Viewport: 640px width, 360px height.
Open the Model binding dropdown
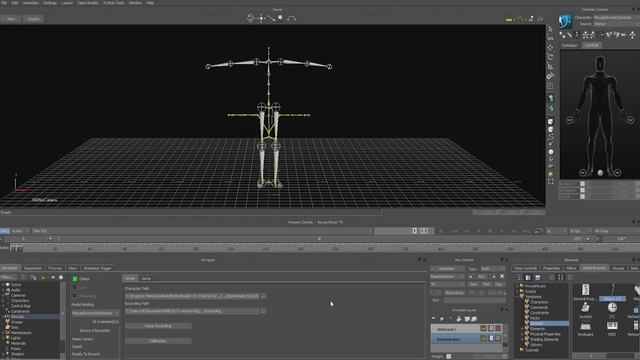[x=96, y=313]
